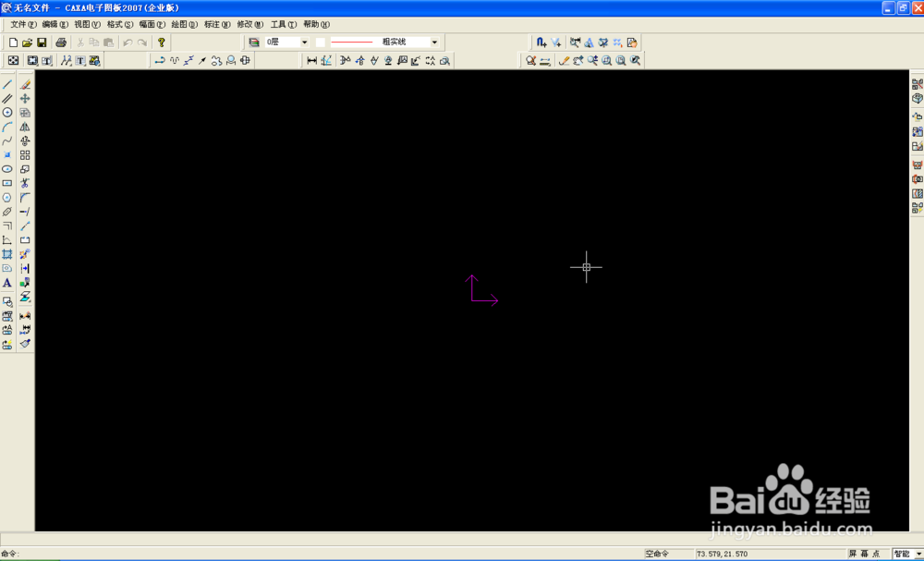Click the yellow question mark help icon
Viewport: 924px width, 561px height.
161,43
